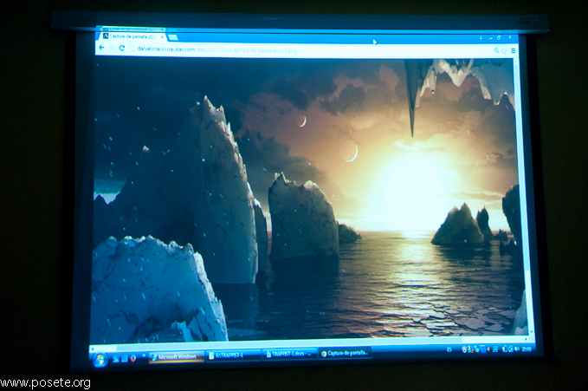
Task: Click the taskbar clock
Action: pos(527,349)
